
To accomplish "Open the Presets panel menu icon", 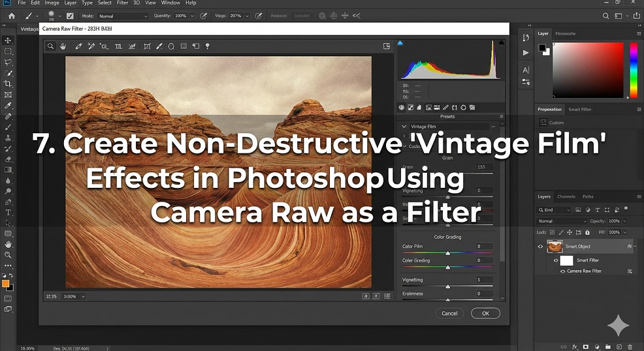I will click(x=501, y=116).
